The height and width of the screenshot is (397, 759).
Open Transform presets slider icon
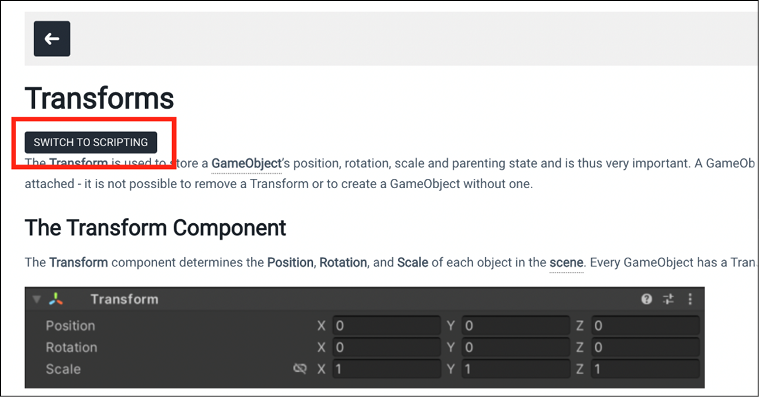[668, 299]
